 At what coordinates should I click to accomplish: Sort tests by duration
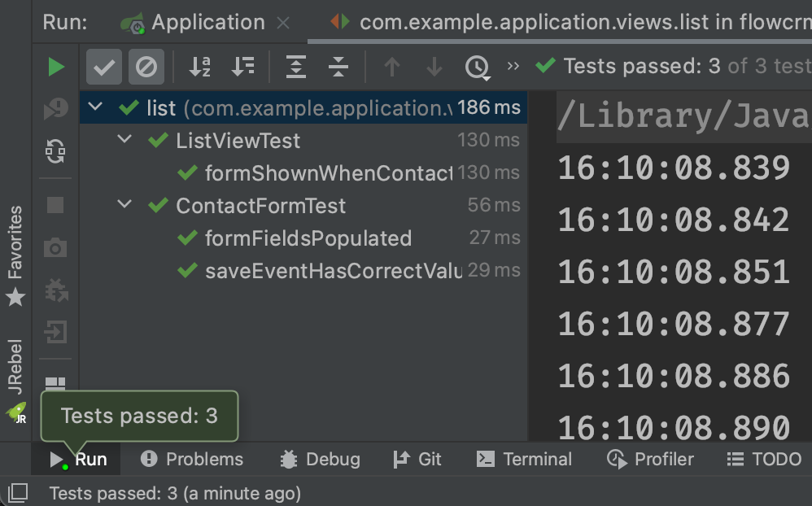[x=243, y=67]
